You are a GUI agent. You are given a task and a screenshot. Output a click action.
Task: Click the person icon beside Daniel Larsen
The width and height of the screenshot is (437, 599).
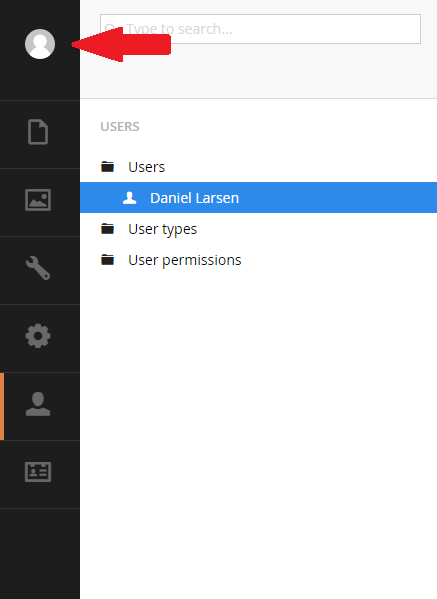pos(129,198)
